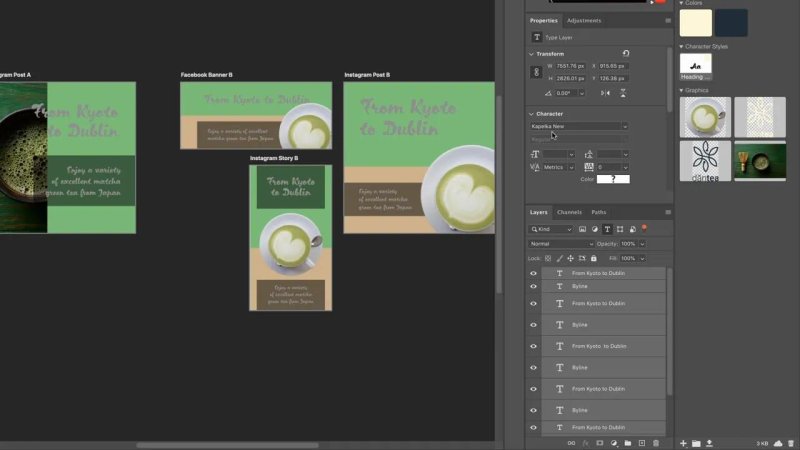Switch to the Channels tab
This screenshot has height=450, width=800.
569,212
